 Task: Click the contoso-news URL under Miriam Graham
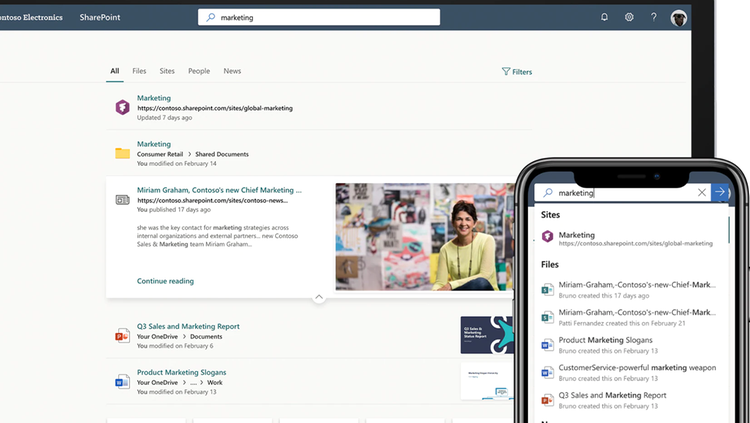click(x=212, y=200)
